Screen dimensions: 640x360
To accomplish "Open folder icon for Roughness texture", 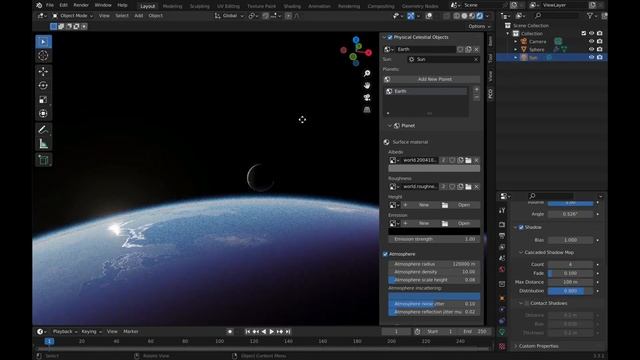I will coord(468,187).
